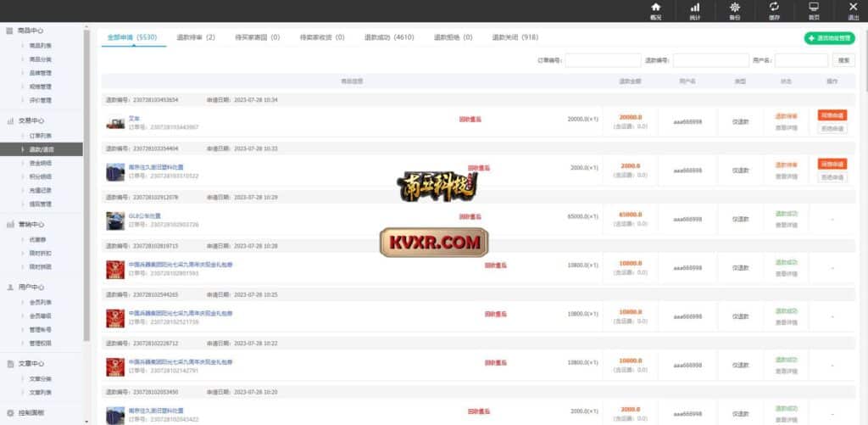Click red gift thumbnail in the 10:22 row
Screen dimensions: 868x425
click(115, 366)
